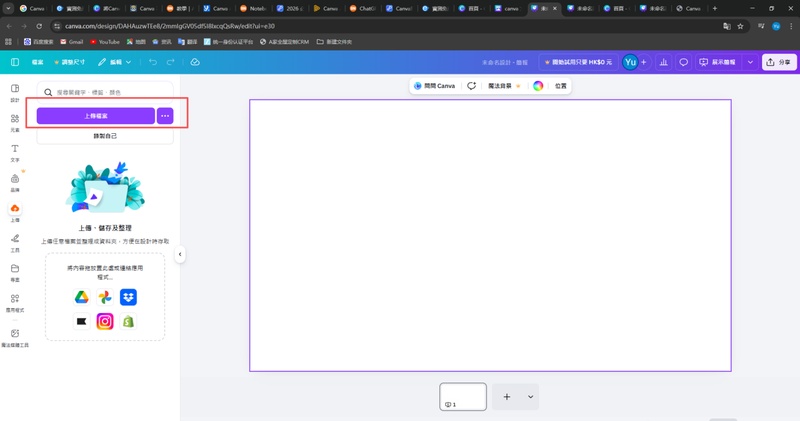The width and height of the screenshot is (800, 421).
Task: Click the search magnifier in the uploads panel
Action: click(48, 92)
